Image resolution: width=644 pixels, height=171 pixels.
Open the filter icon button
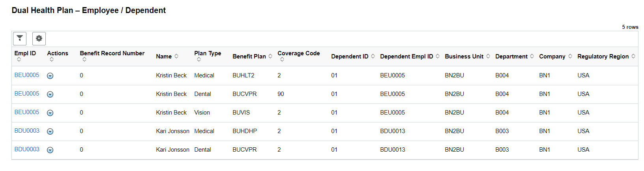[x=20, y=39]
